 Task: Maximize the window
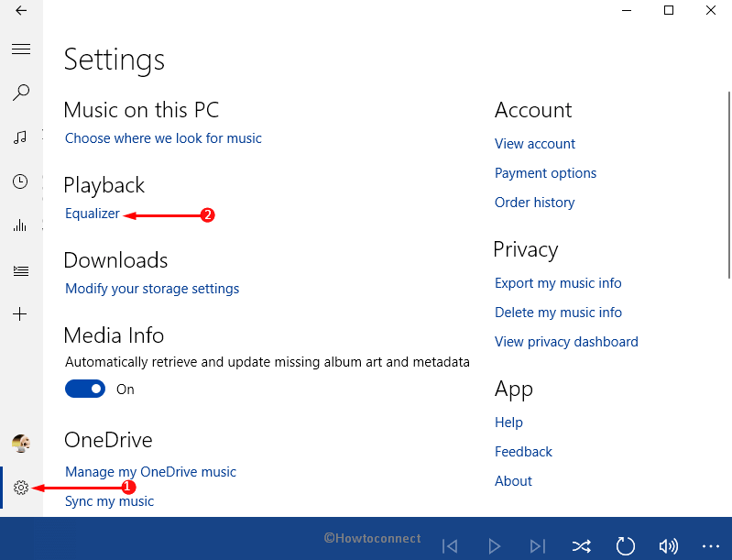(669, 10)
